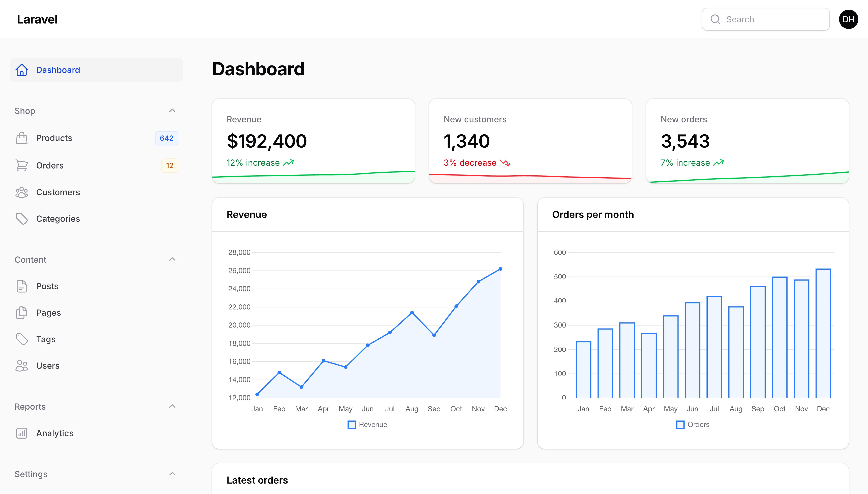
Task: Open the Analytics report
Action: pyautogui.click(x=96, y=433)
